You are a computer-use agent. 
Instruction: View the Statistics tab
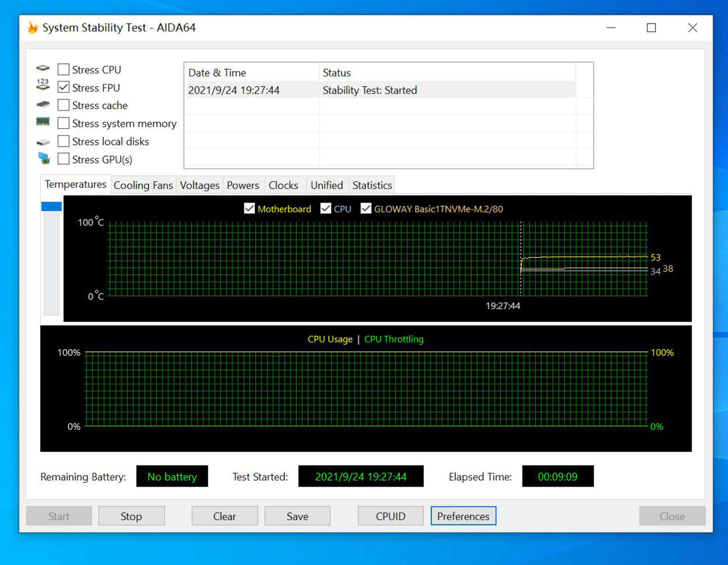(x=372, y=185)
